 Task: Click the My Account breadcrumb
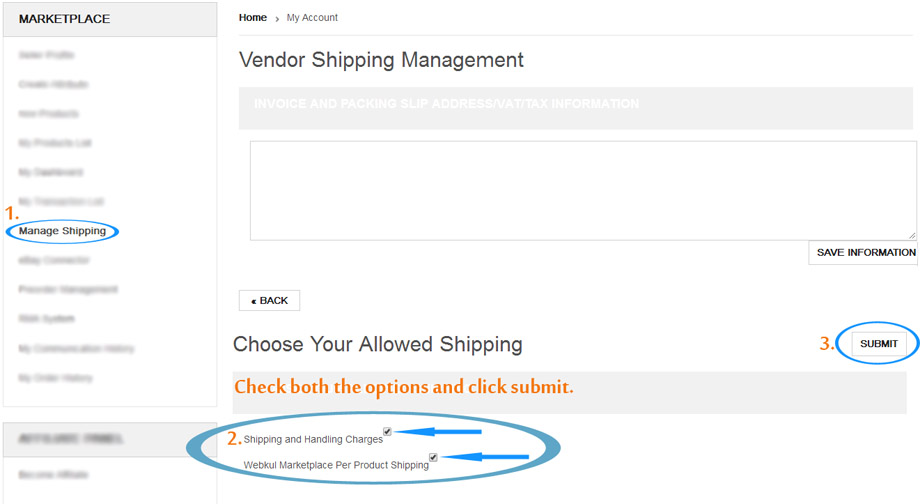[x=312, y=17]
